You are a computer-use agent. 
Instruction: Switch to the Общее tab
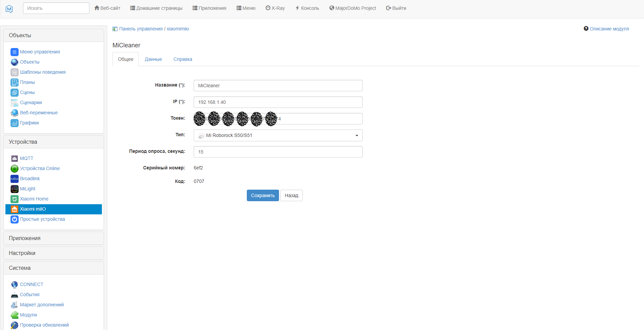[x=126, y=59]
